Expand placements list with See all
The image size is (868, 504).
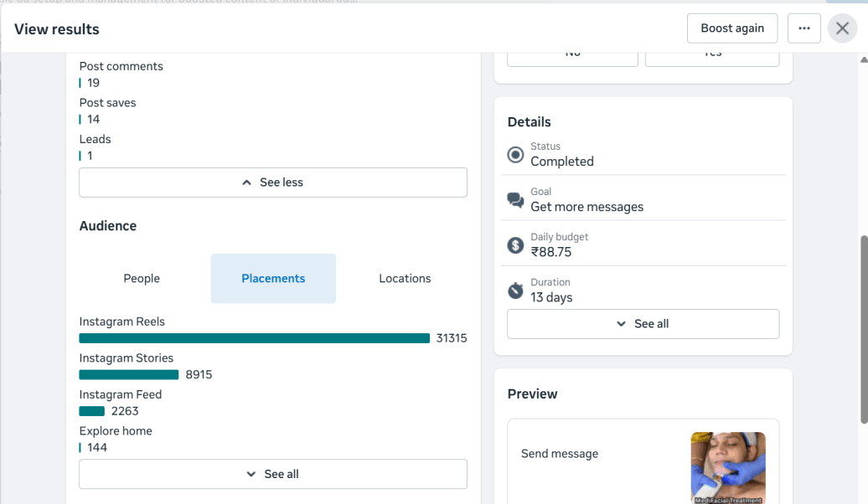tap(273, 474)
